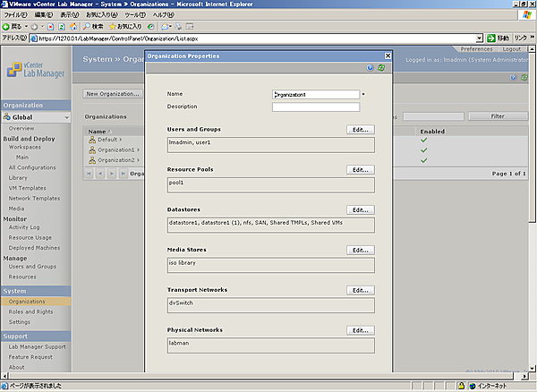The height and width of the screenshot is (392, 537).
Task: Expand the arrow next to Organization1
Action: tap(139, 149)
